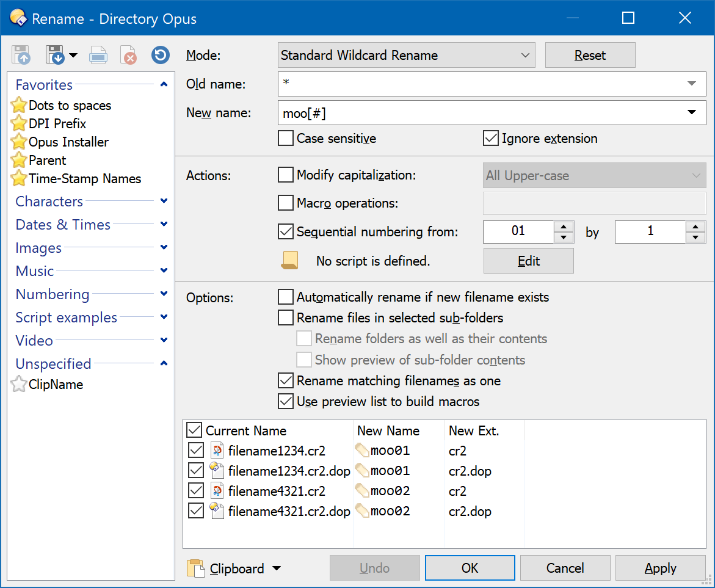This screenshot has height=588, width=715.
Task: Toggle the Current Name header checkbox
Action: tap(194, 430)
